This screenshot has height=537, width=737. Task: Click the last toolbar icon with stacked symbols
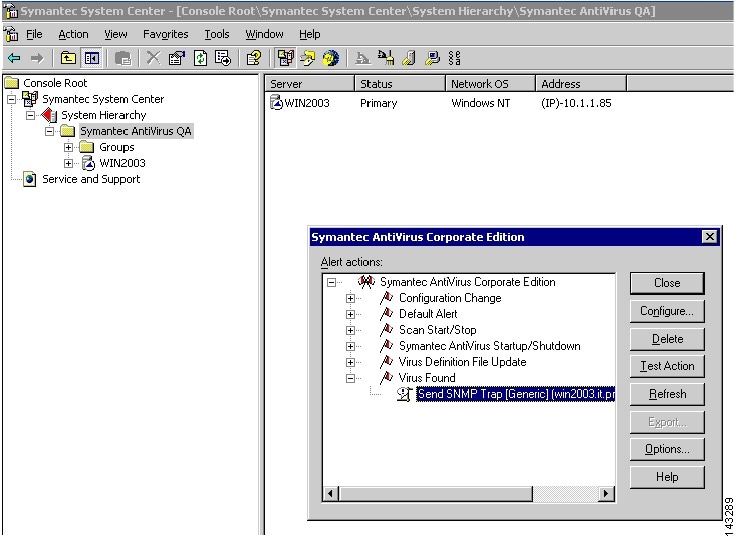pos(454,58)
